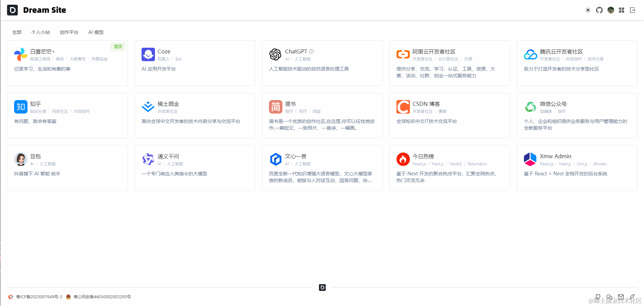The image size is (644, 306).
Task: Click the 热爱自由 tag
Action: [100, 59]
